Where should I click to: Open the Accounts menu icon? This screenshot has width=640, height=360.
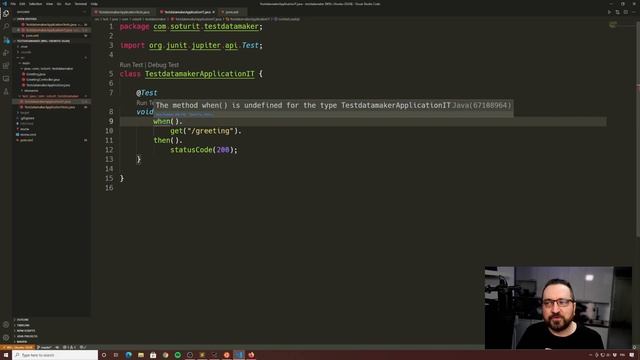[6, 325]
